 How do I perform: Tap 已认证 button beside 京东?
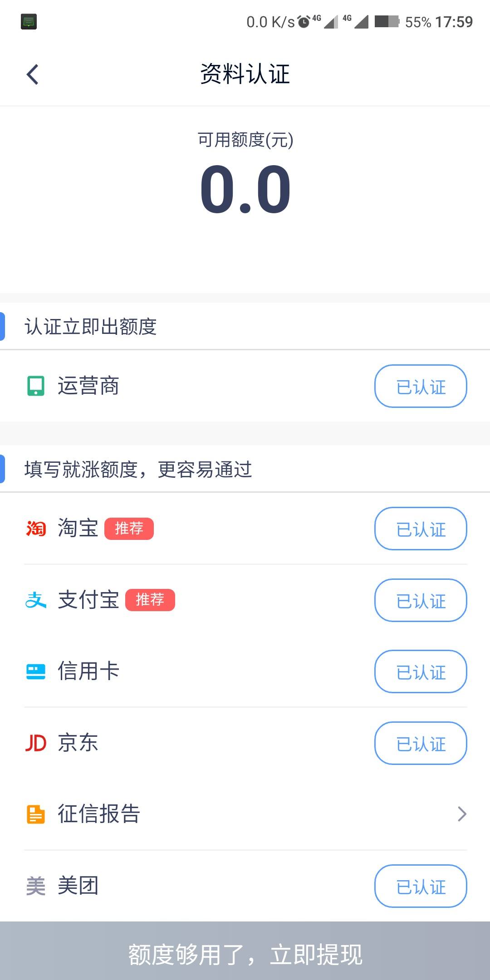pos(421,743)
